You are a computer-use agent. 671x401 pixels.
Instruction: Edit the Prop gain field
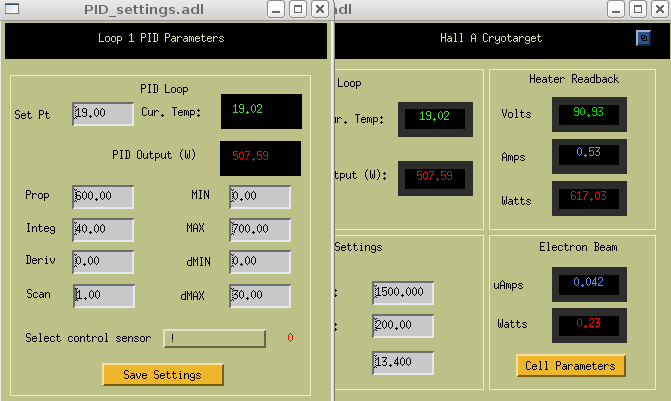(103, 197)
